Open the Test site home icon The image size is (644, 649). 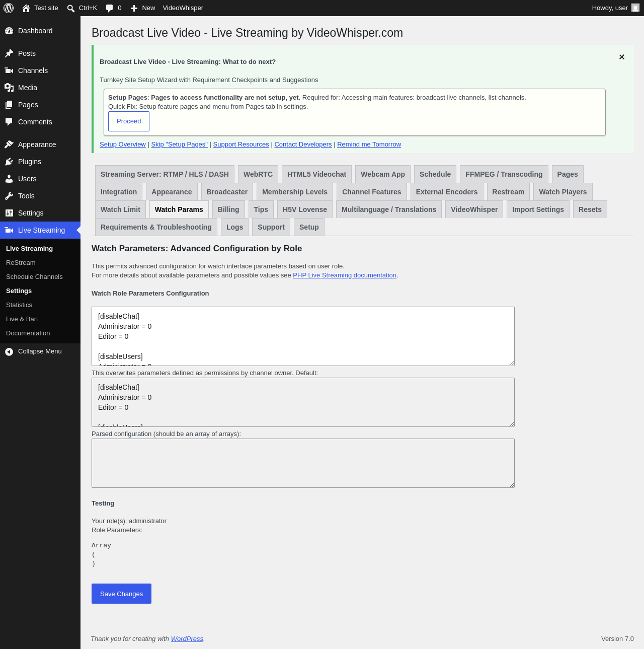[x=26, y=8]
